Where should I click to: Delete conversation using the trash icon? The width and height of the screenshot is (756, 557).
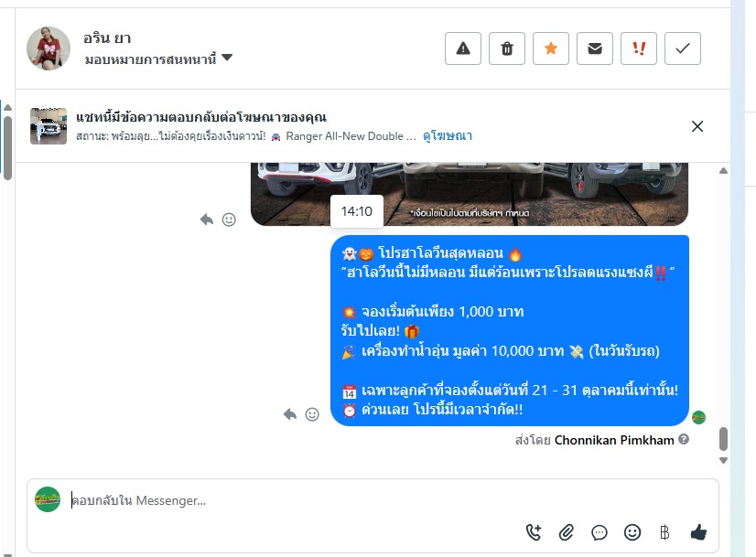point(507,48)
